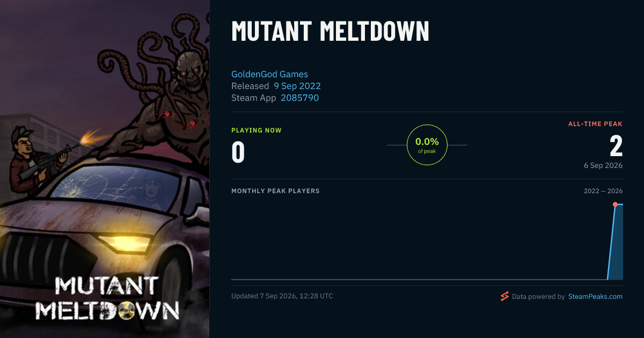Viewport: 644px width, 338px height.
Task: Click the SteamPeaks lightning logo icon
Action: pyautogui.click(x=504, y=296)
